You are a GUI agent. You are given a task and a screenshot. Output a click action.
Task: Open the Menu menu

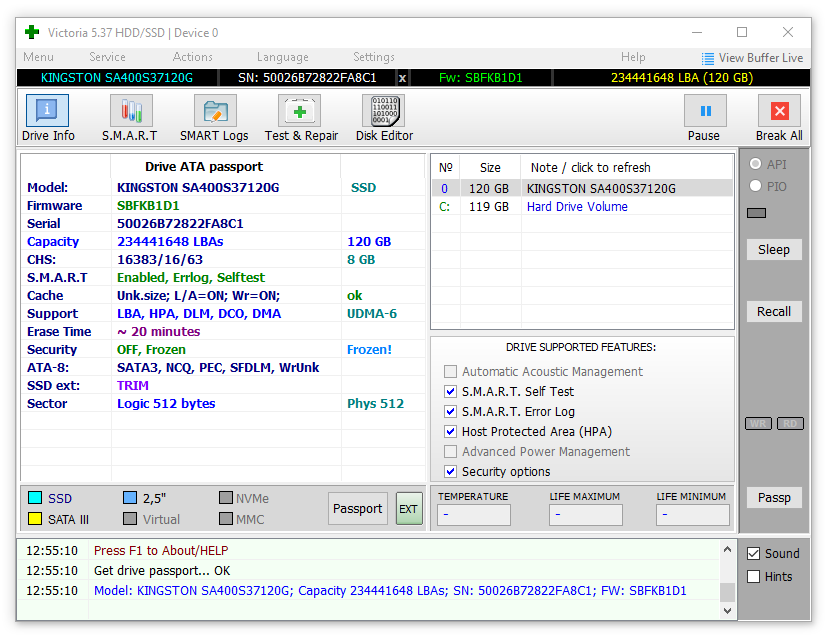[38, 57]
